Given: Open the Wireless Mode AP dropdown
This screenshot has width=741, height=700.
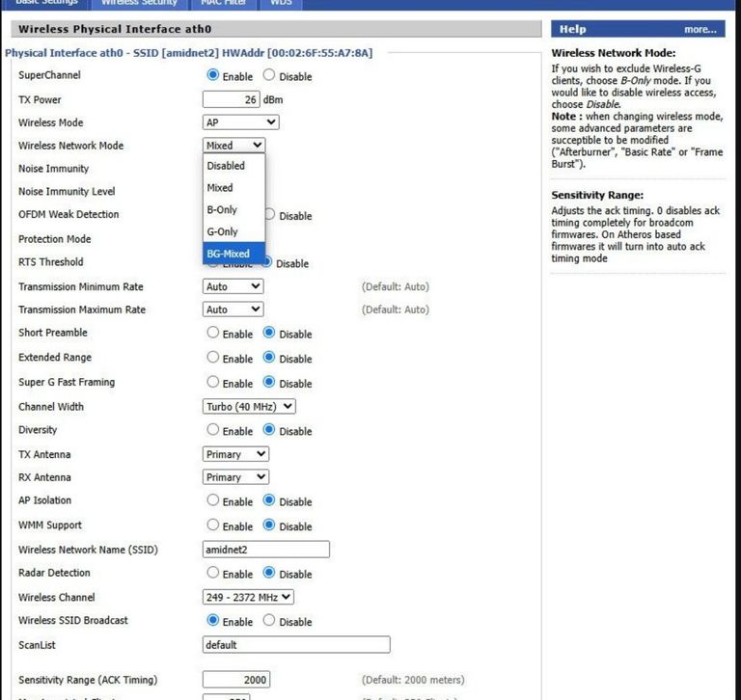Looking at the screenshot, I should coord(240,122).
